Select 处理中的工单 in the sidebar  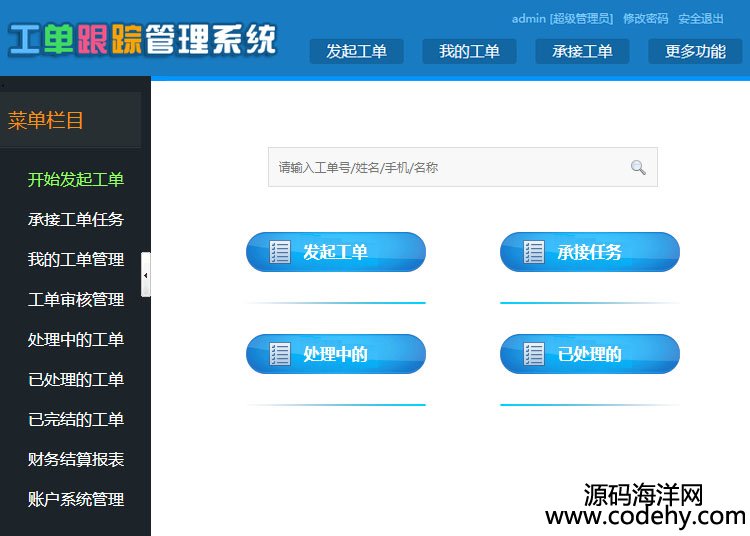click(76, 339)
